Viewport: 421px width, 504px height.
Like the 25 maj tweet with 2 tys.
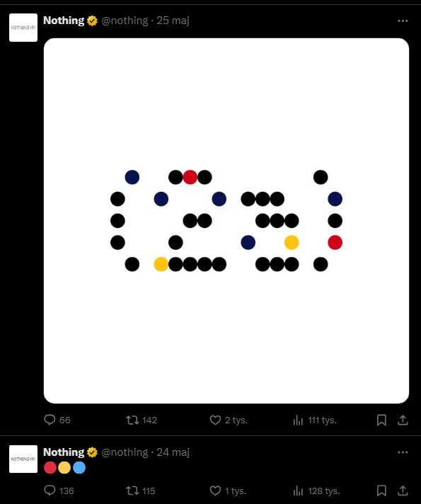(x=215, y=420)
